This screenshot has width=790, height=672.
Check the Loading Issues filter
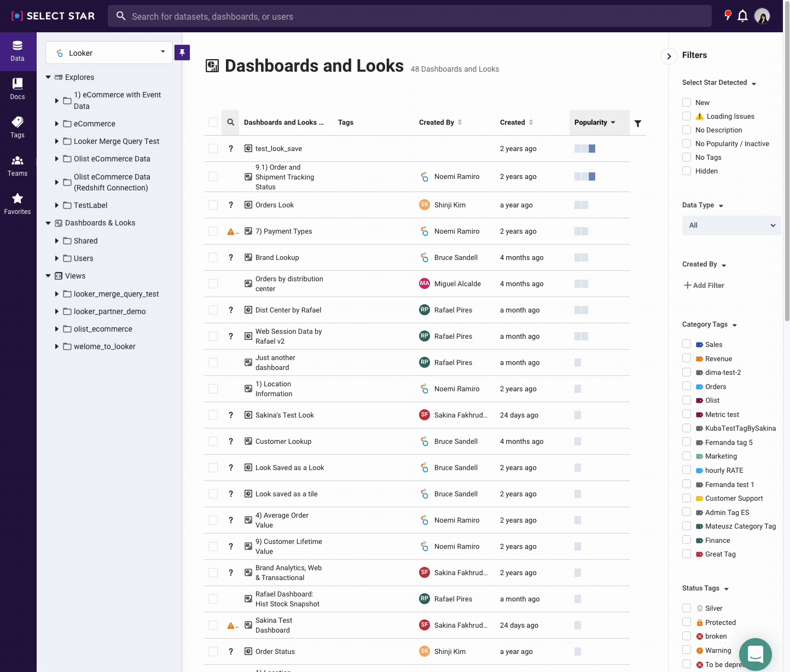tap(687, 116)
